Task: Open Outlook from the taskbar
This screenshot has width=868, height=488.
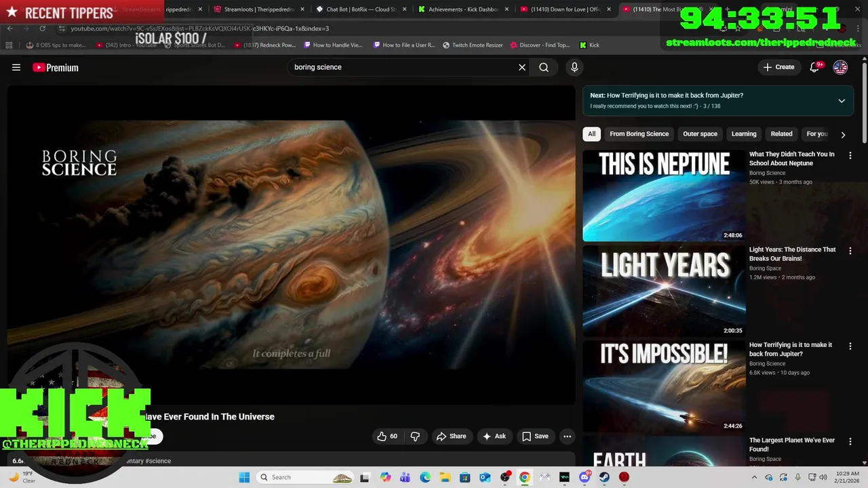Action: point(485,477)
